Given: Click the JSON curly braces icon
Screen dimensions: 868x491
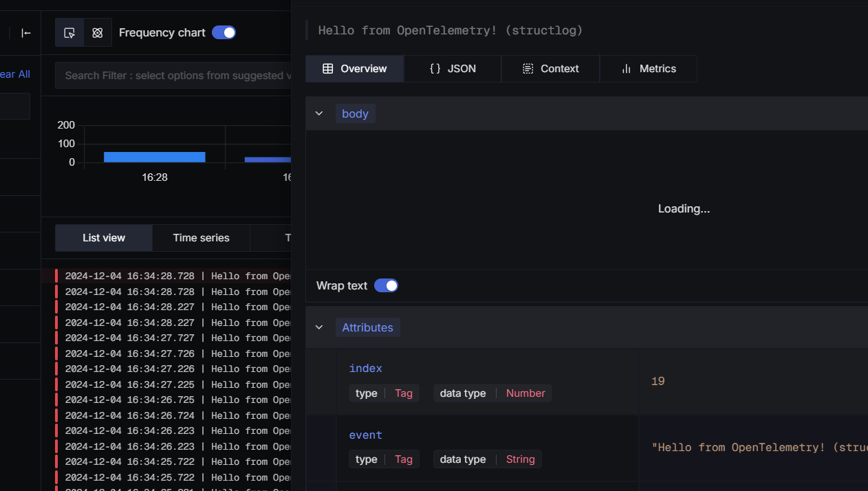Looking at the screenshot, I should tap(435, 69).
